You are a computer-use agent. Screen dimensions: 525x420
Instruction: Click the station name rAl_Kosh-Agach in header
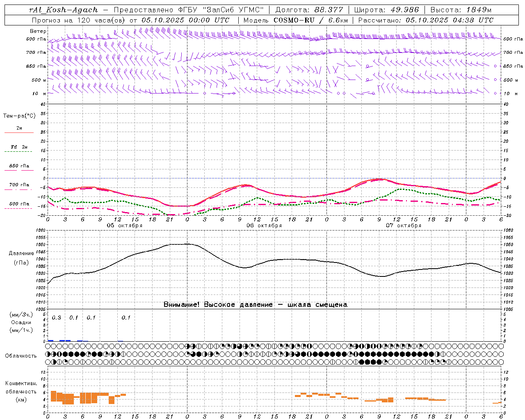tap(64, 10)
